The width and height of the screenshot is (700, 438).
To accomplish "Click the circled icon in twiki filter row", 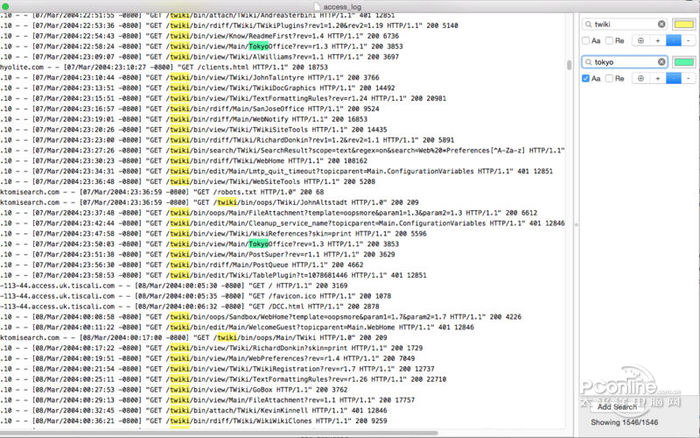I will pyautogui.click(x=641, y=41).
